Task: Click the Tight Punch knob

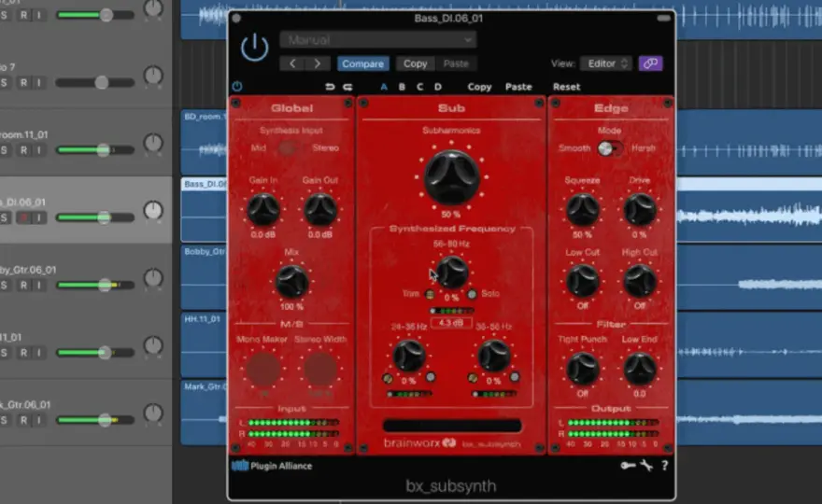Action: coord(582,369)
